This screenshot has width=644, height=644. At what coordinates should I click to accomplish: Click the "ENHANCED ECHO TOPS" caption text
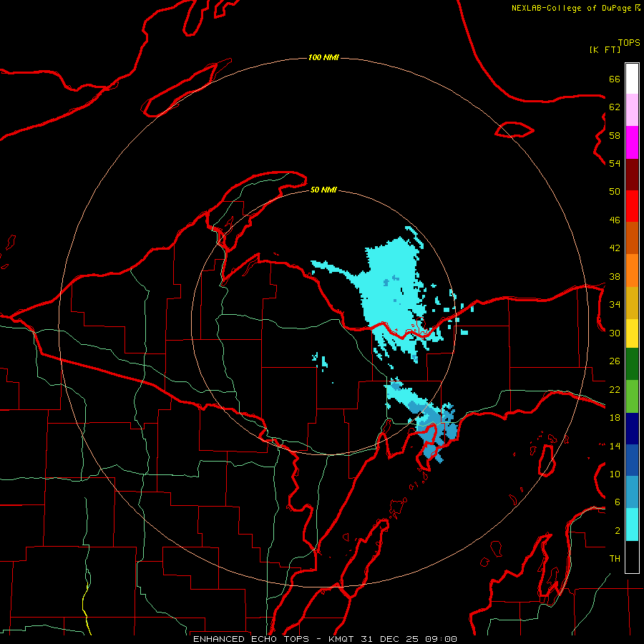click(x=251, y=639)
